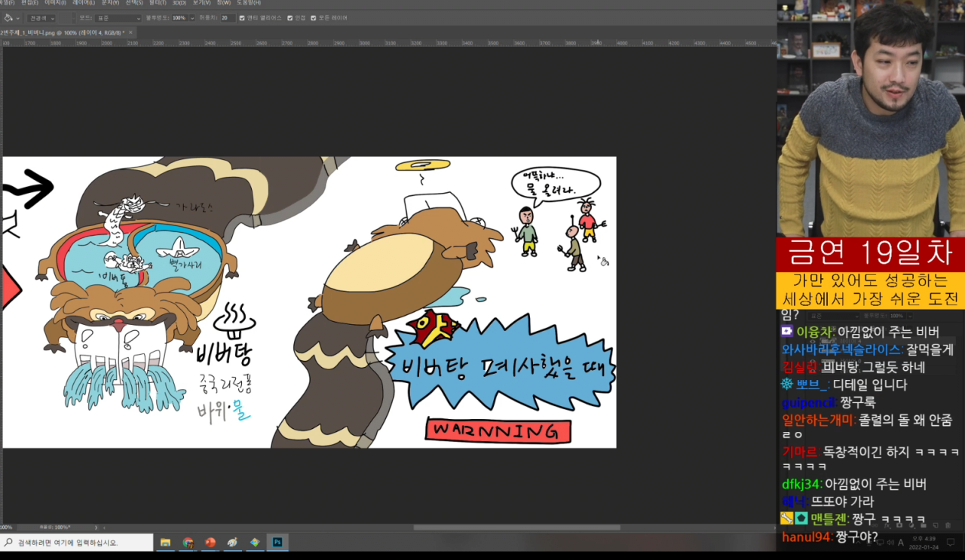Click the Windows taskbar search box
The image size is (965, 560).
pyautogui.click(x=75, y=542)
